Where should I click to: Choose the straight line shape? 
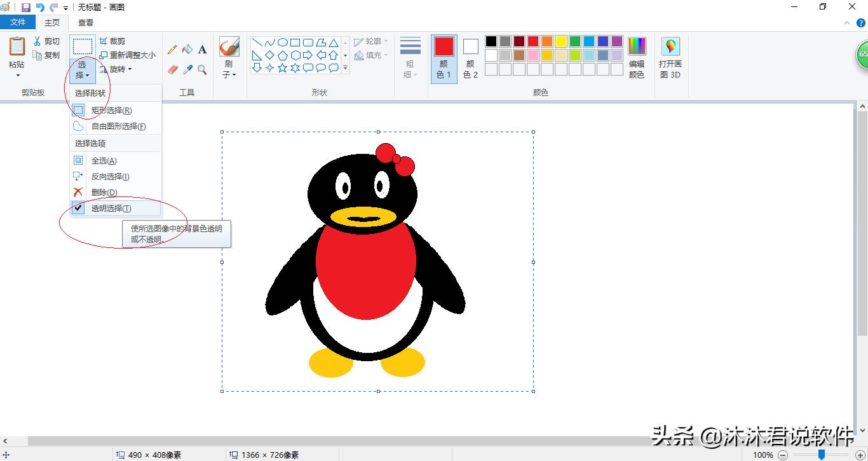coord(257,43)
